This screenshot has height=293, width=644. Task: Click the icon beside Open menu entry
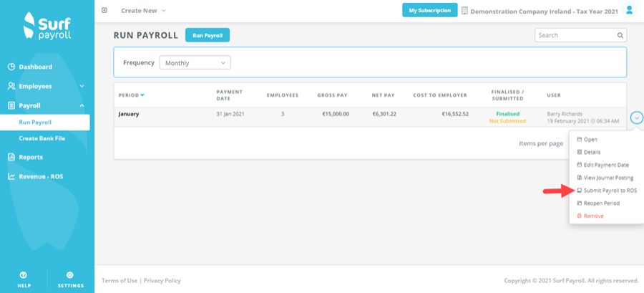tap(580, 139)
